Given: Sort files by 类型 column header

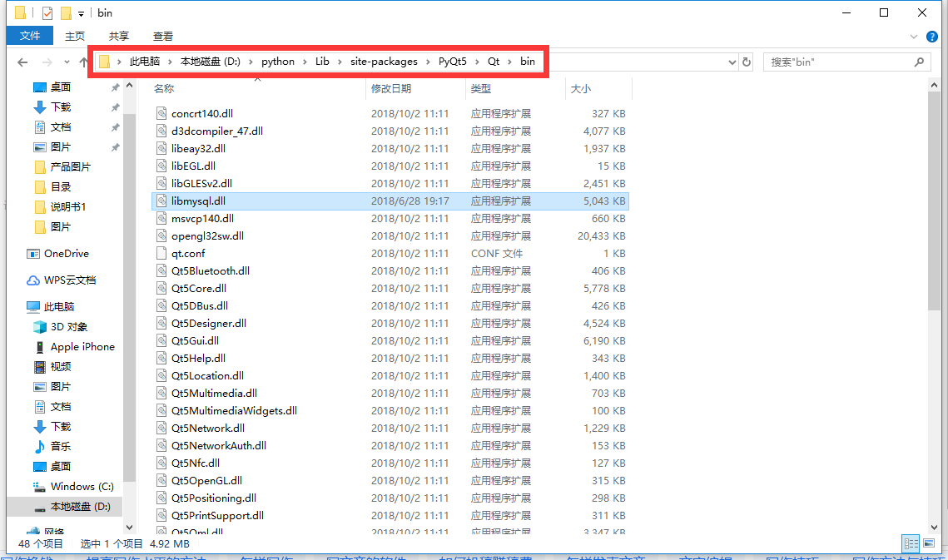Looking at the screenshot, I should coord(481,89).
